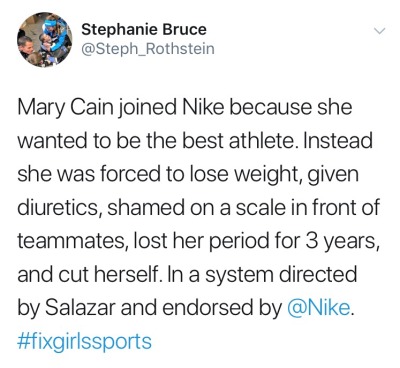This screenshot has height=368, width=400.
Task: Click the word 'Salazar' in the tweet
Action: (x=80, y=307)
